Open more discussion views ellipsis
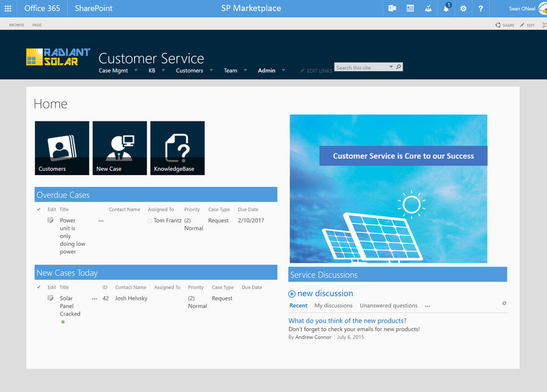 coord(427,306)
